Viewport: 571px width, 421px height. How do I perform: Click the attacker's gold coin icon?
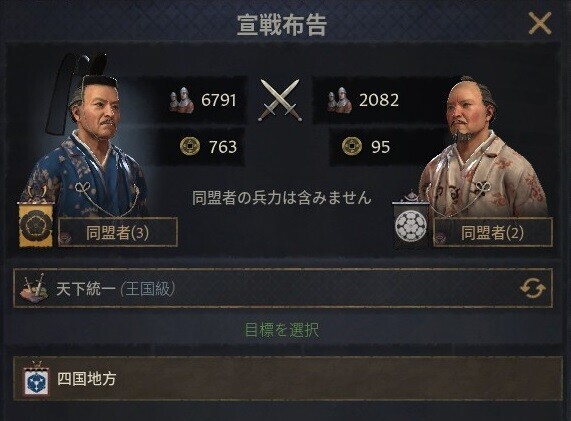190,146
